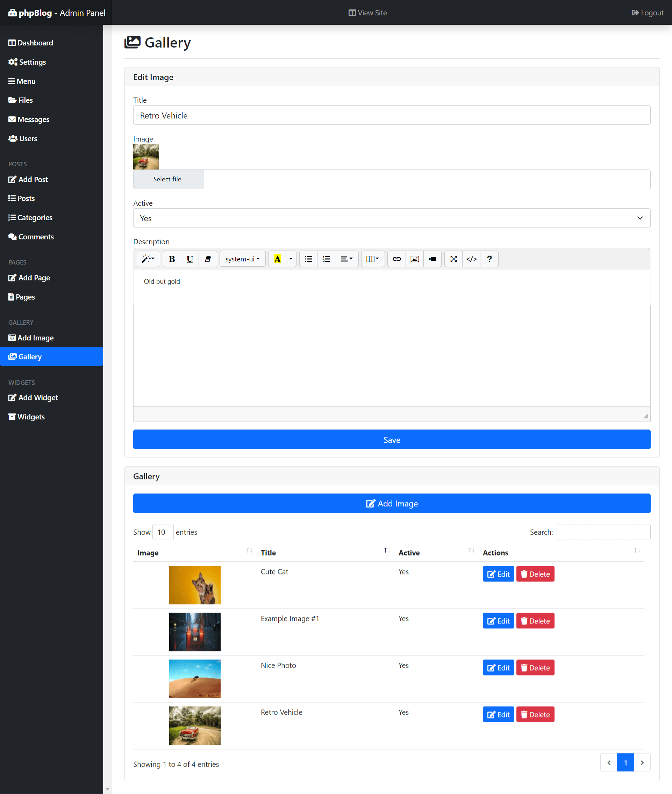Expand the system-ui font family dropdown
The image size is (672, 794).
coord(242,259)
